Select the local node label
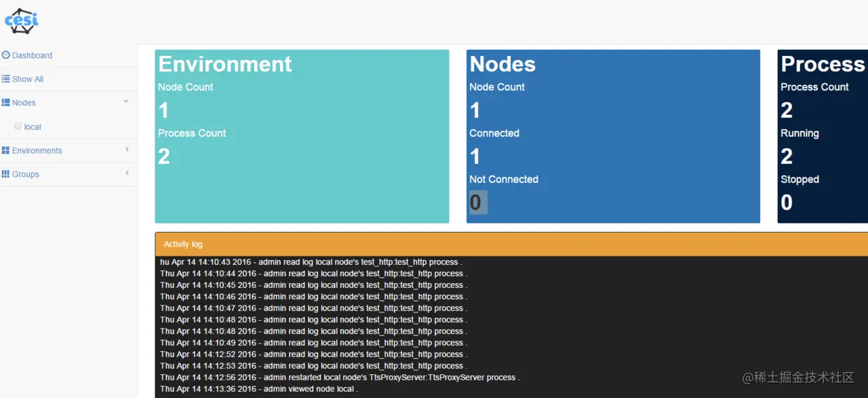The image size is (868, 398). 33,127
